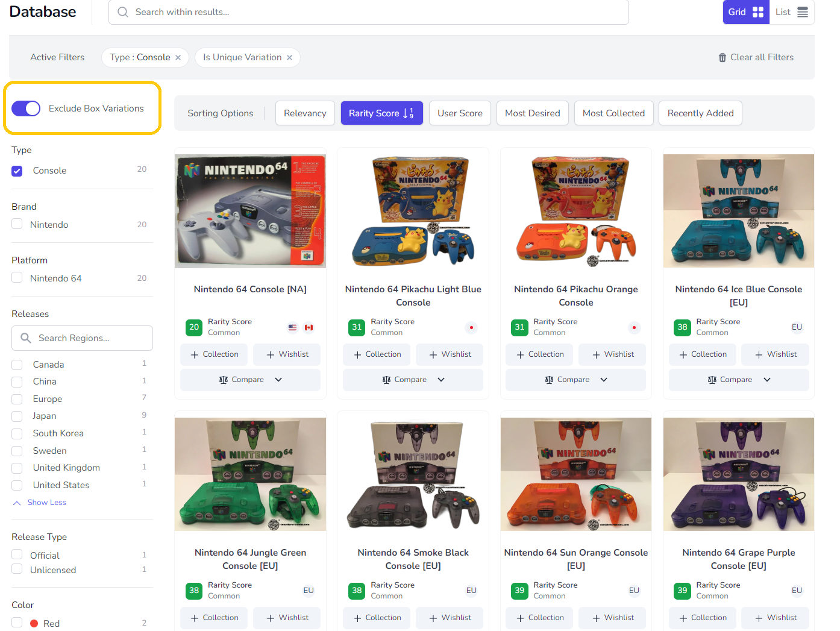Open Compare dropdown arrow for Ice Blue Console
The width and height of the screenshot is (840, 631).
[x=767, y=380]
